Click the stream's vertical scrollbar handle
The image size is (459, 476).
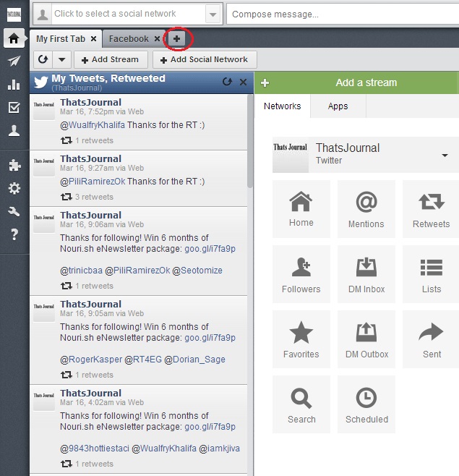click(250, 141)
